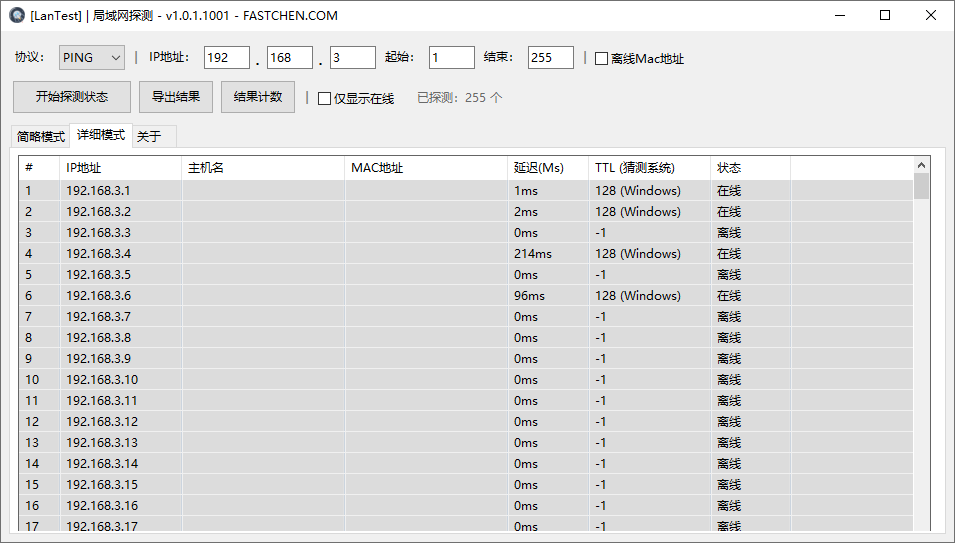This screenshot has height=543, width=955.
Task: Click the LanTest app icon in title bar
Action: [x=16, y=15]
